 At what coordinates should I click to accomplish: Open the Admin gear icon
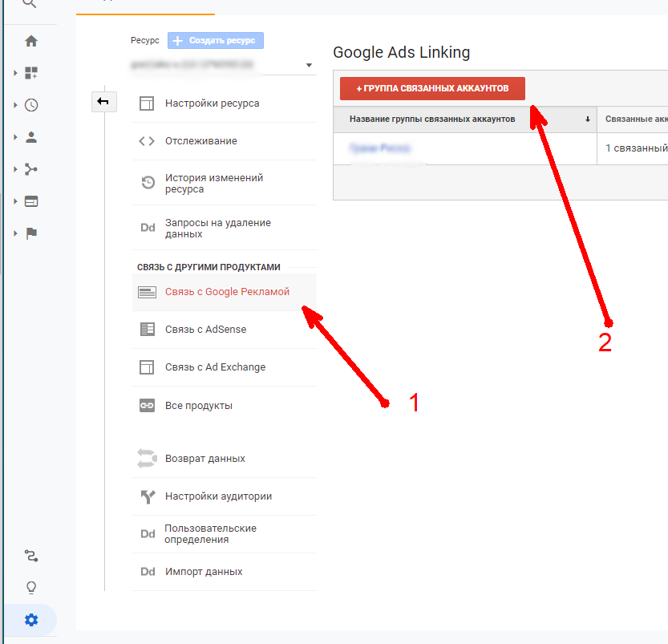31,620
